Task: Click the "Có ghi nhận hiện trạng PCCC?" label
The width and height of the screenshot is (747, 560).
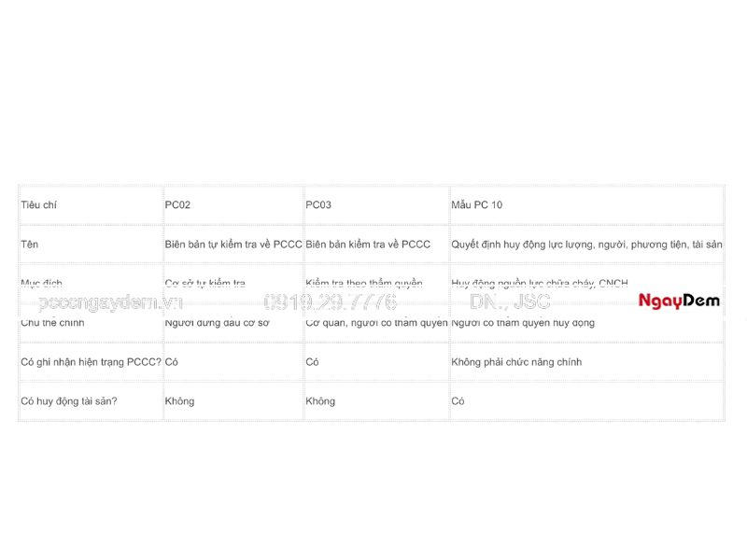Action: (91, 362)
